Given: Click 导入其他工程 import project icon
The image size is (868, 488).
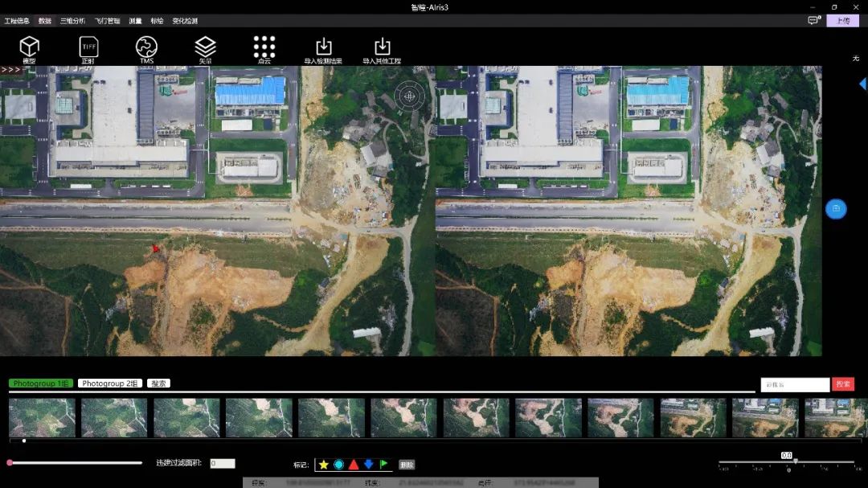Looking at the screenshot, I should (382, 47).
